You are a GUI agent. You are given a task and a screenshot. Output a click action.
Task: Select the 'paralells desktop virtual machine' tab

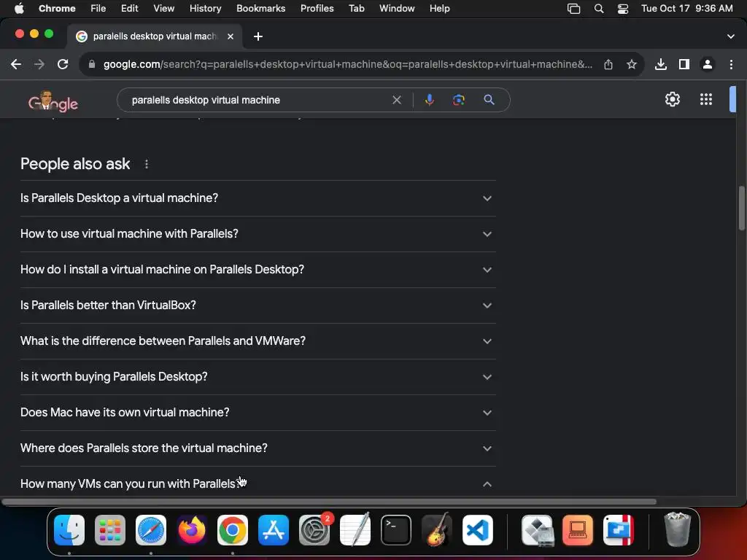click(155, 36)
